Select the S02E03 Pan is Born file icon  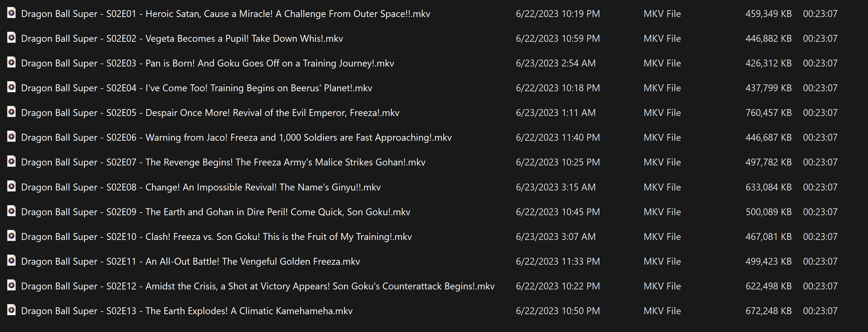click(x=11, y=63)
